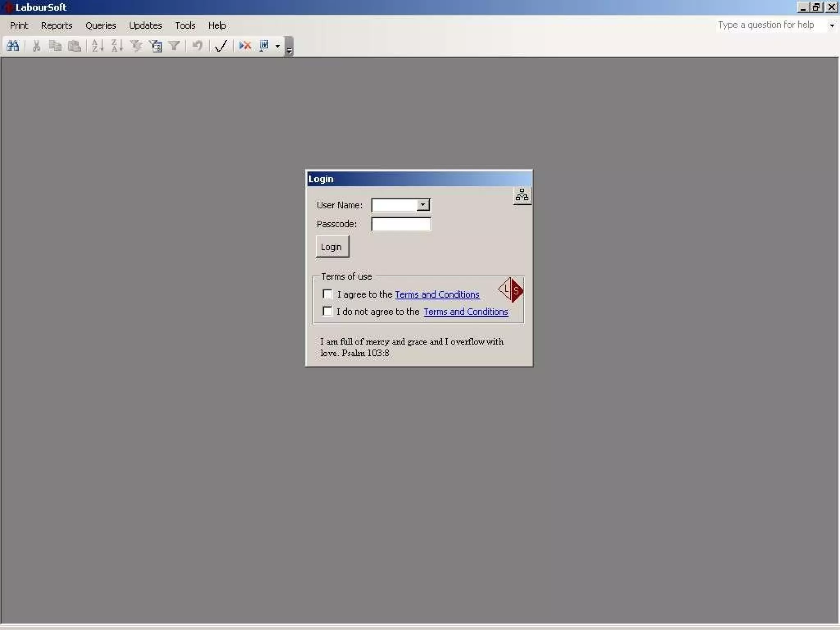Expand the toolbar options handle
Viewport: 840px width, 630px height.
coord(289,50)
